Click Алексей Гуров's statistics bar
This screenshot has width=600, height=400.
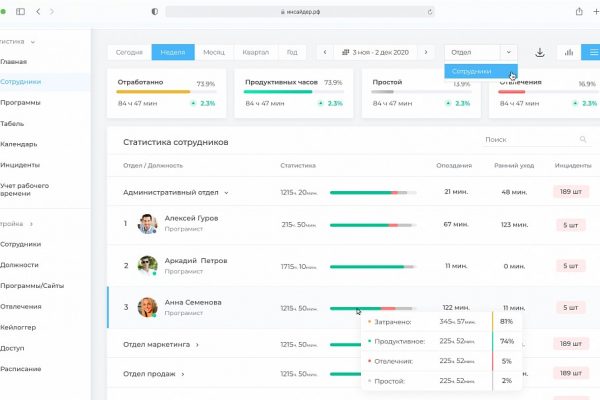373,225
